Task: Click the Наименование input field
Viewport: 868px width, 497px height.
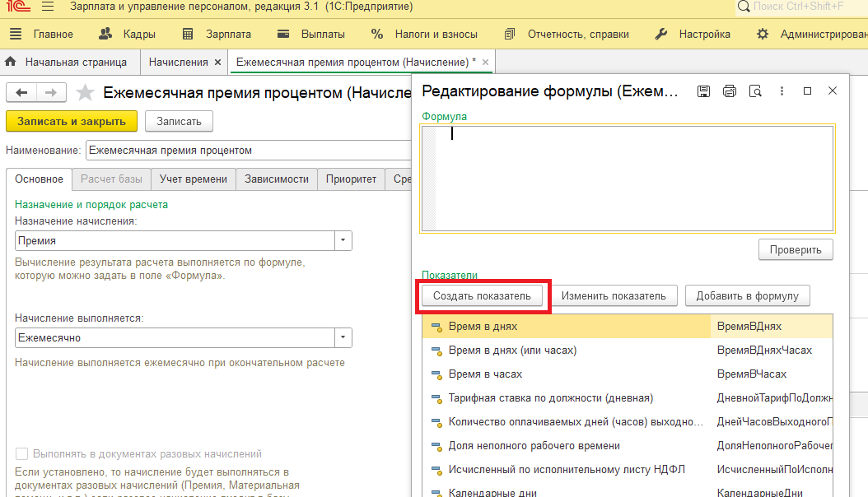Action: click(249, 151)
